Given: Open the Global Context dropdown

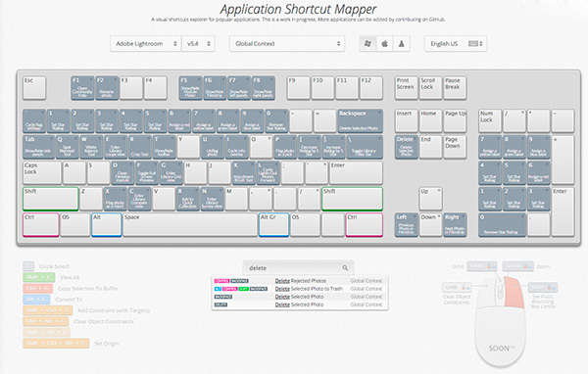Looking at the screenshot, I should click(x=287, y=44).
